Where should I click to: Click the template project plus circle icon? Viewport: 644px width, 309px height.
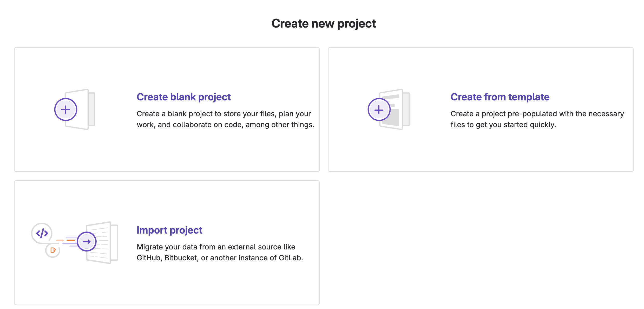(379, 110)
